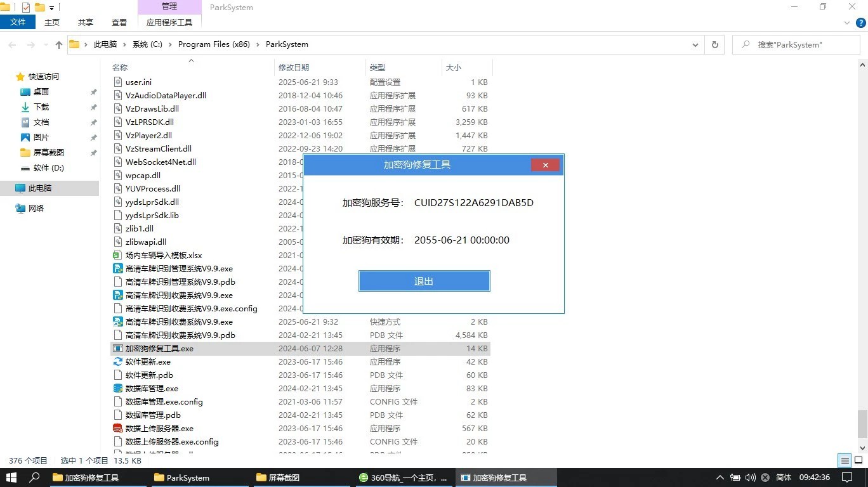Open the Windows Start menu

pyautogui.click(x=11, y=477)
